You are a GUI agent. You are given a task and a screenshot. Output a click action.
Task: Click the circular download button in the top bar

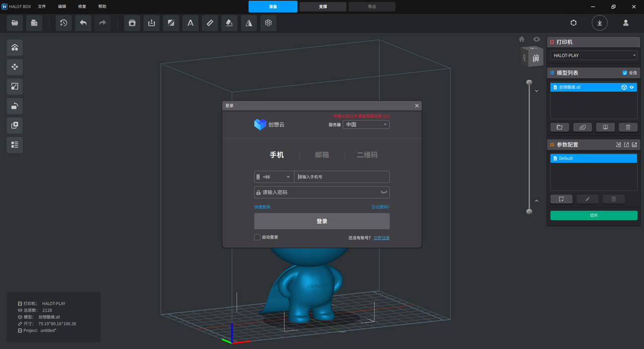point(600,23)
